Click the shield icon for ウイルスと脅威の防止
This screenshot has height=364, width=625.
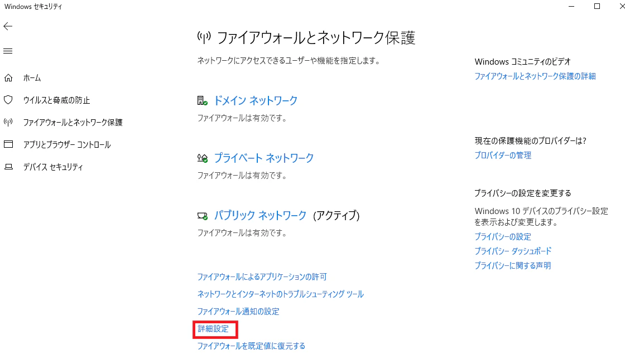[8, 100]
